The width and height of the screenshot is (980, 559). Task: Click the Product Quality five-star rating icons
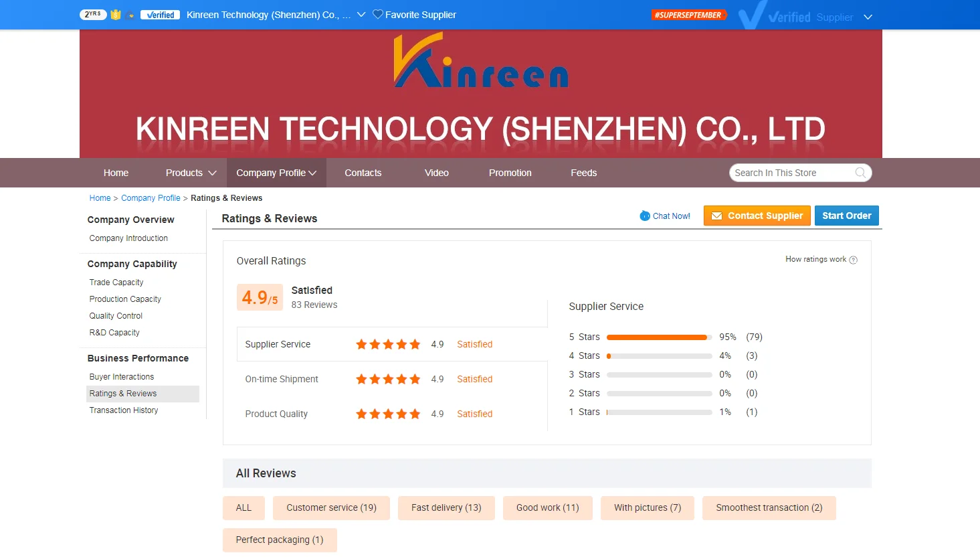(x=388, y=414)
